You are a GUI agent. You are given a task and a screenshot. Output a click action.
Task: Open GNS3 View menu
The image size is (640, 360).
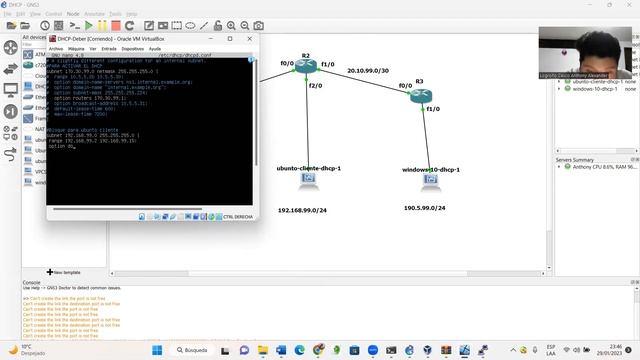pyautogui.click(x=35, y=14)
